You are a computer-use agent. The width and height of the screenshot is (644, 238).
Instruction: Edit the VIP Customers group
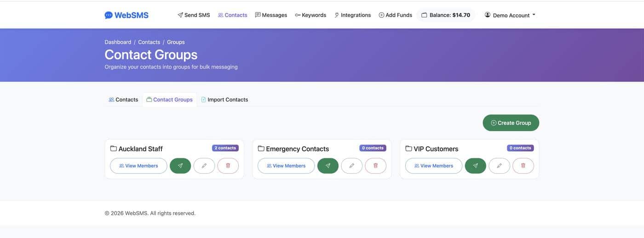500,166
